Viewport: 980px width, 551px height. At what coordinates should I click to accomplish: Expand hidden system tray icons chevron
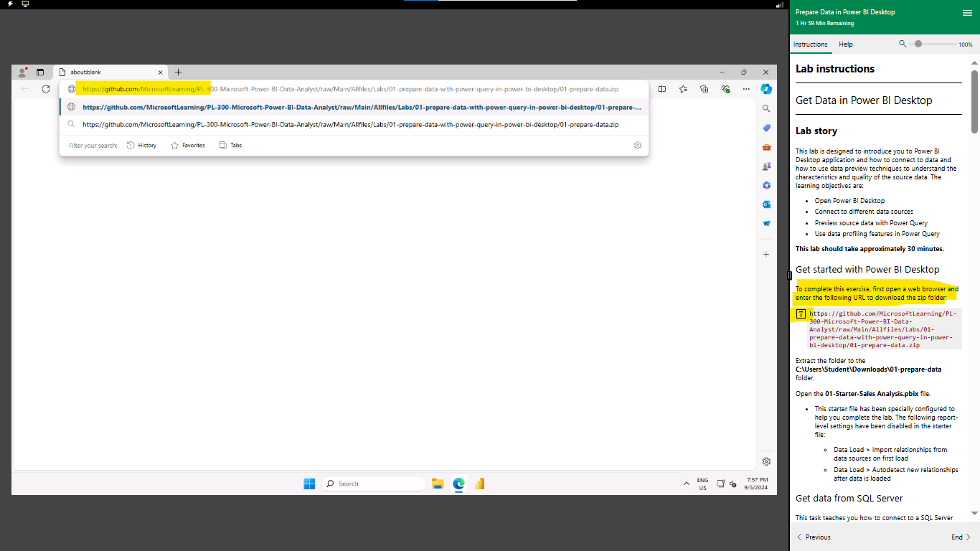[687, 484]
